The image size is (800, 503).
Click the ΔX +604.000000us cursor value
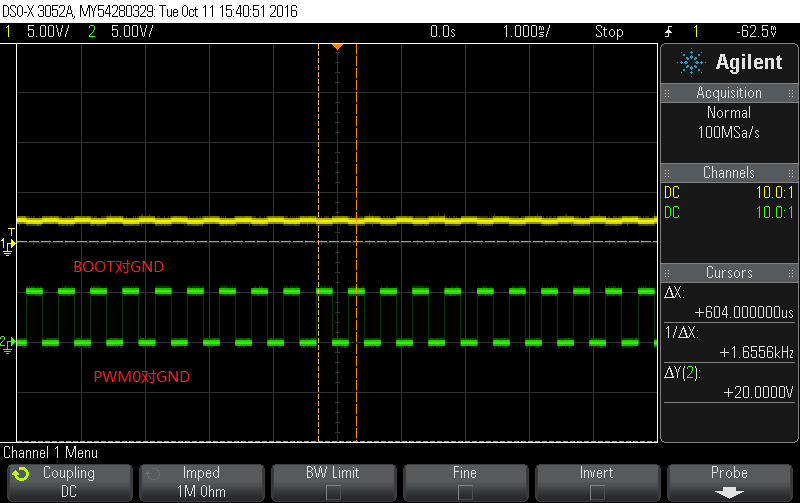pos(744,312)
